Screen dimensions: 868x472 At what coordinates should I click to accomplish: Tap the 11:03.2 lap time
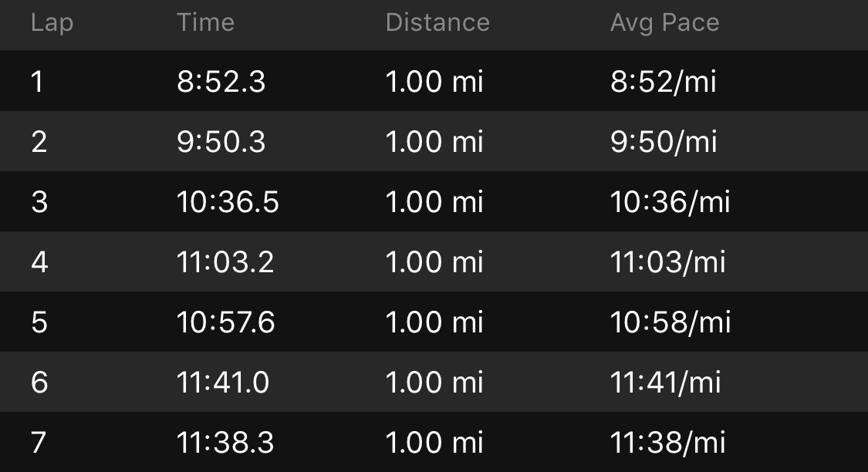coord(225,262)
